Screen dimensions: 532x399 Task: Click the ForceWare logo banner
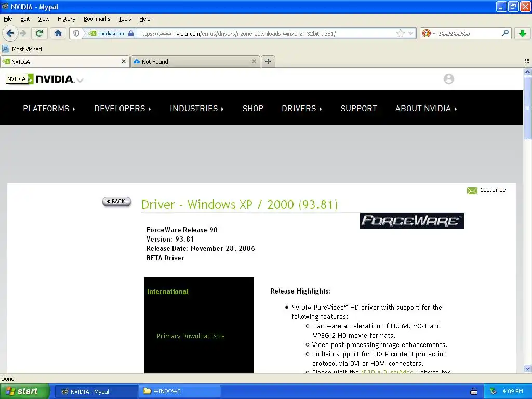(x=411, y=221)
